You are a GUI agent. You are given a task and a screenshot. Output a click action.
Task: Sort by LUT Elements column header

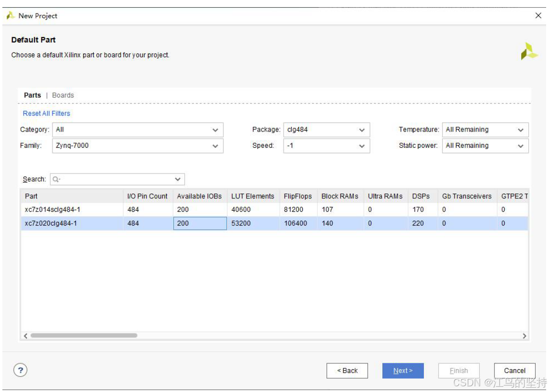(253, 196)
